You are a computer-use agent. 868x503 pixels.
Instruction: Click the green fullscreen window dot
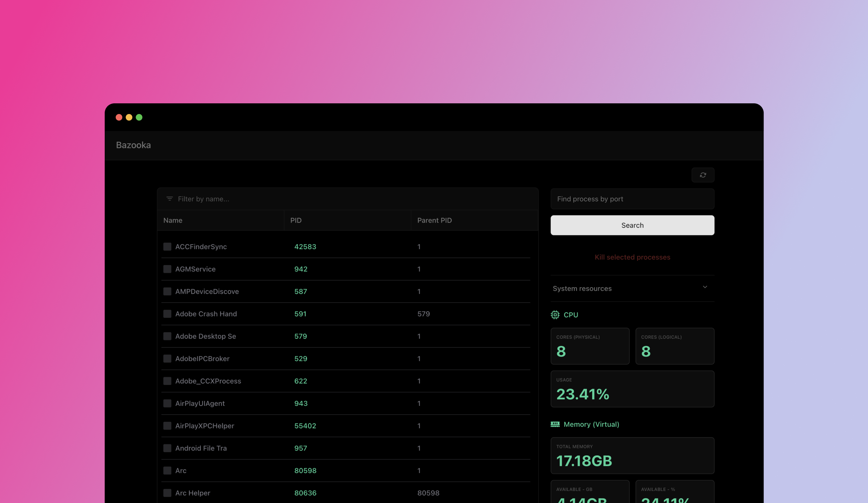(139, 117)
